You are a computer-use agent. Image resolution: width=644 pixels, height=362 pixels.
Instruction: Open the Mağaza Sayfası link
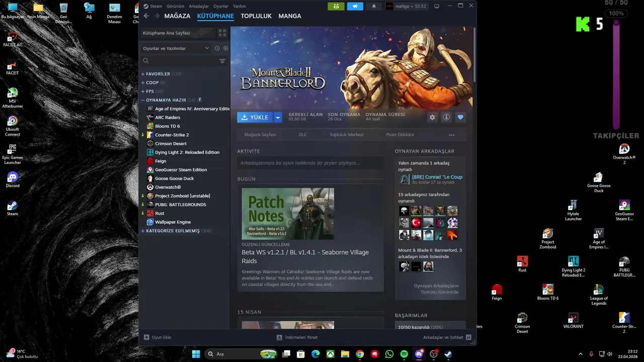tap(260, 135)
